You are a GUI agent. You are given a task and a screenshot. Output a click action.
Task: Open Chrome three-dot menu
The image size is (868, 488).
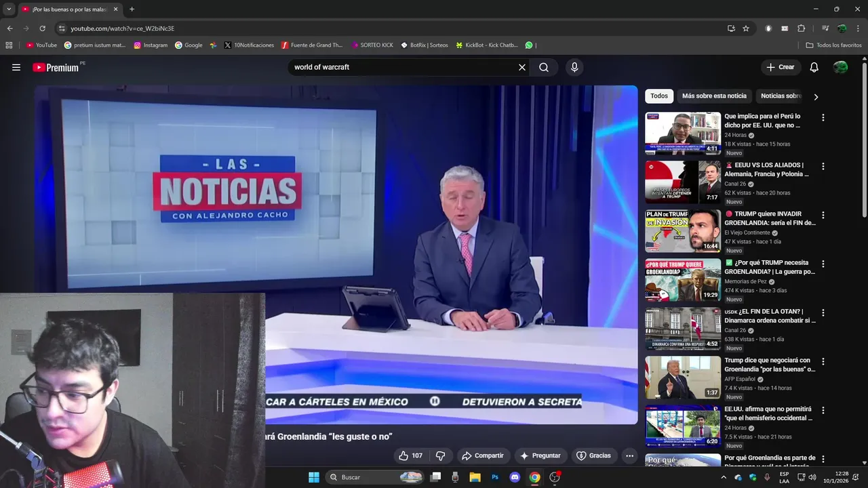click(858, 28)
